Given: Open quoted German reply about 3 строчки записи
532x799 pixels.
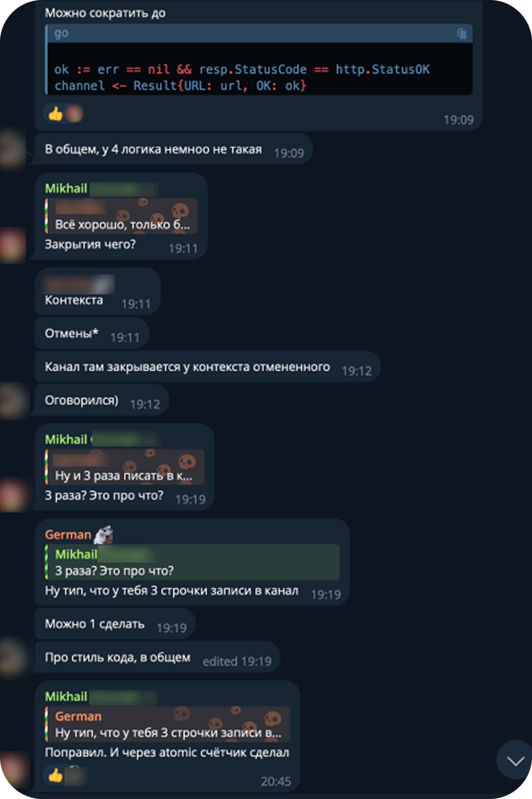Looking at the screenshot, I should pos(168,724).
